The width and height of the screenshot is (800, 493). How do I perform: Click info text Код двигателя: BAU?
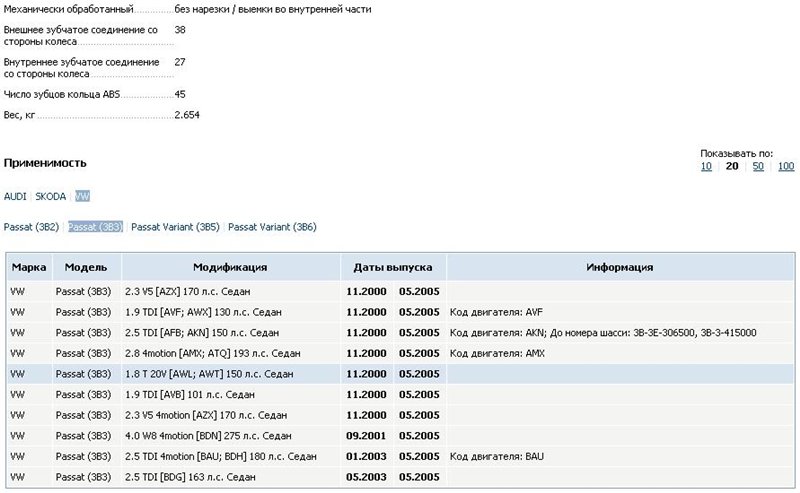click(x=496, y=456)
